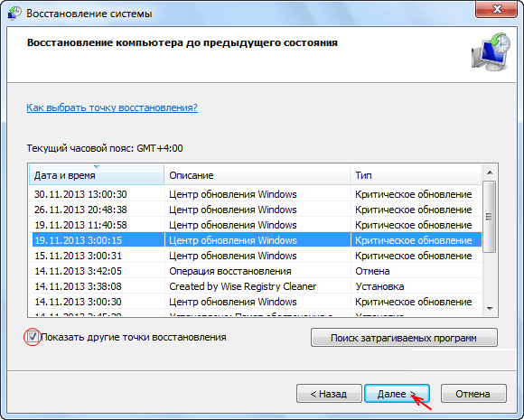
Task: Select restore point 30.11.2013 13:00:30
Action: coord(256,194)
